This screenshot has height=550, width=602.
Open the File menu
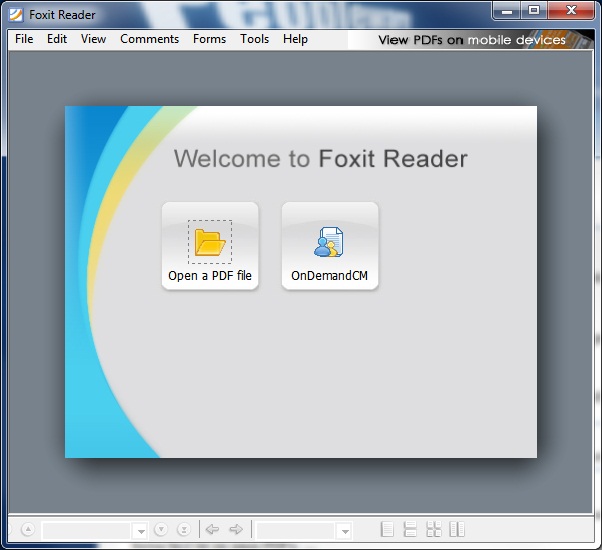[24, 39]
